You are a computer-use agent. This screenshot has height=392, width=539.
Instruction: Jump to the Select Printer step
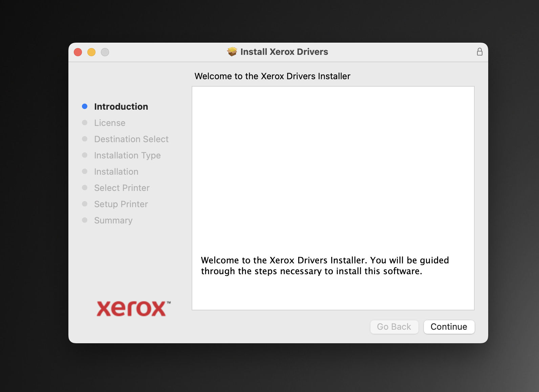[122, 188]
